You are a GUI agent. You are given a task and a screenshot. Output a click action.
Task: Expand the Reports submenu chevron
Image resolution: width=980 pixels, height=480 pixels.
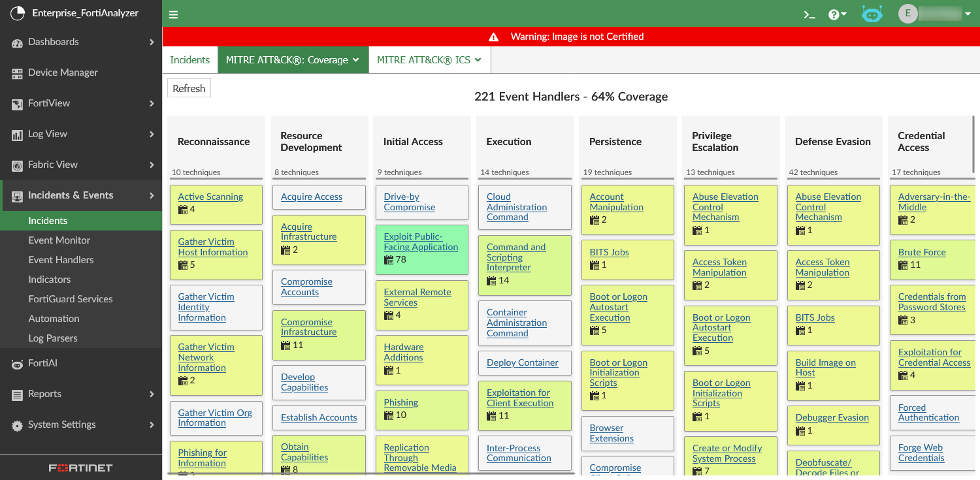152,394
